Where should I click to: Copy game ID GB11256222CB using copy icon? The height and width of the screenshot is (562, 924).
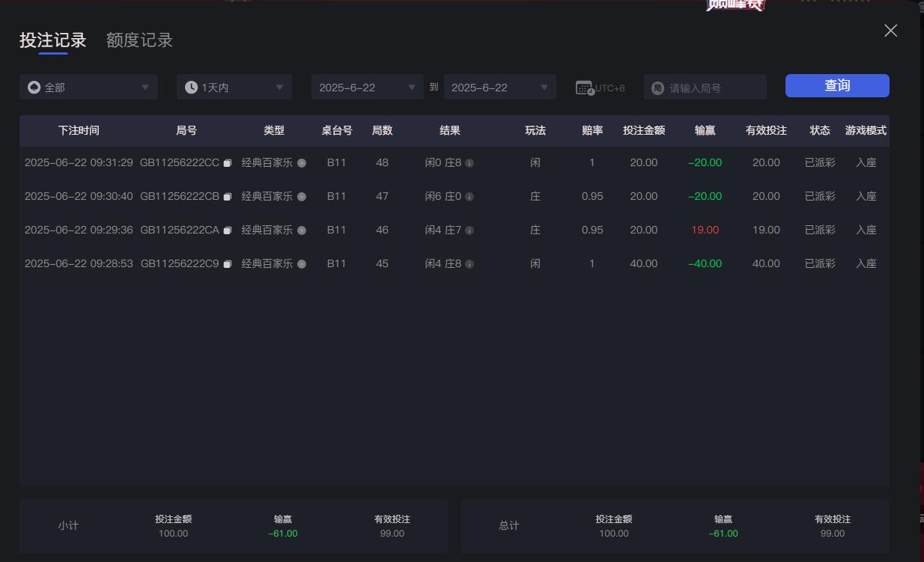coord(228,196)
